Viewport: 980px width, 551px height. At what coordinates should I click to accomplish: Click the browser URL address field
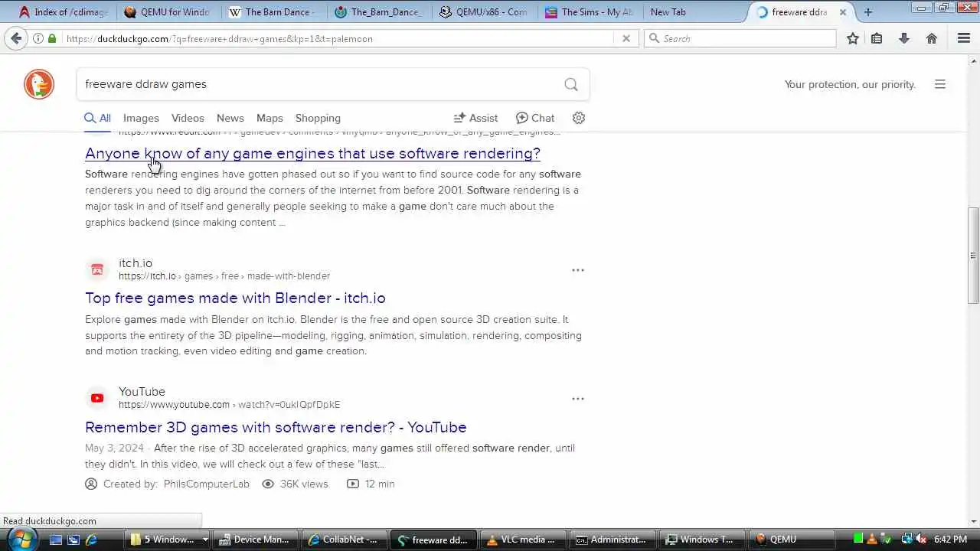tap(337, 38)
